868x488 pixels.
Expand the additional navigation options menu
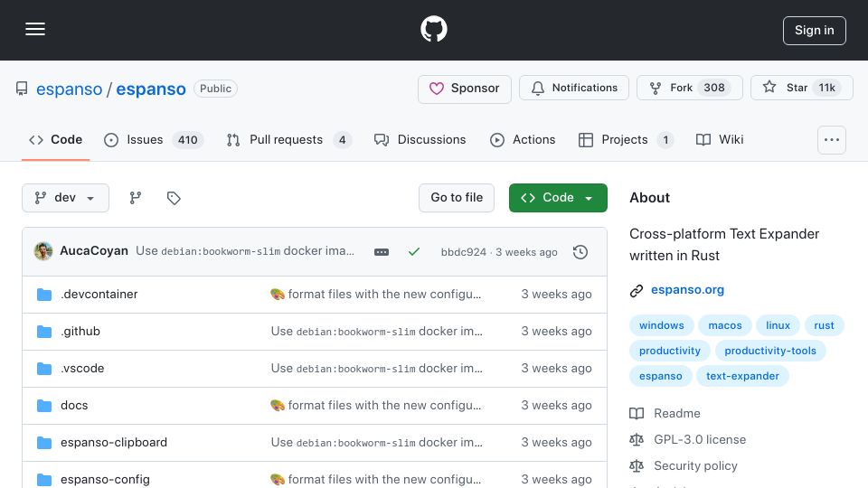832,140
